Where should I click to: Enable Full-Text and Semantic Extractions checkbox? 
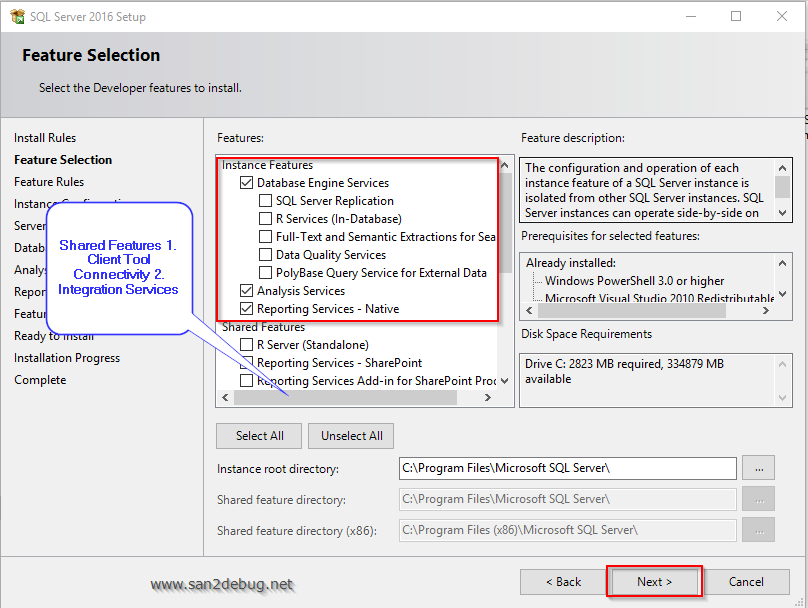(x=265, y=237)
